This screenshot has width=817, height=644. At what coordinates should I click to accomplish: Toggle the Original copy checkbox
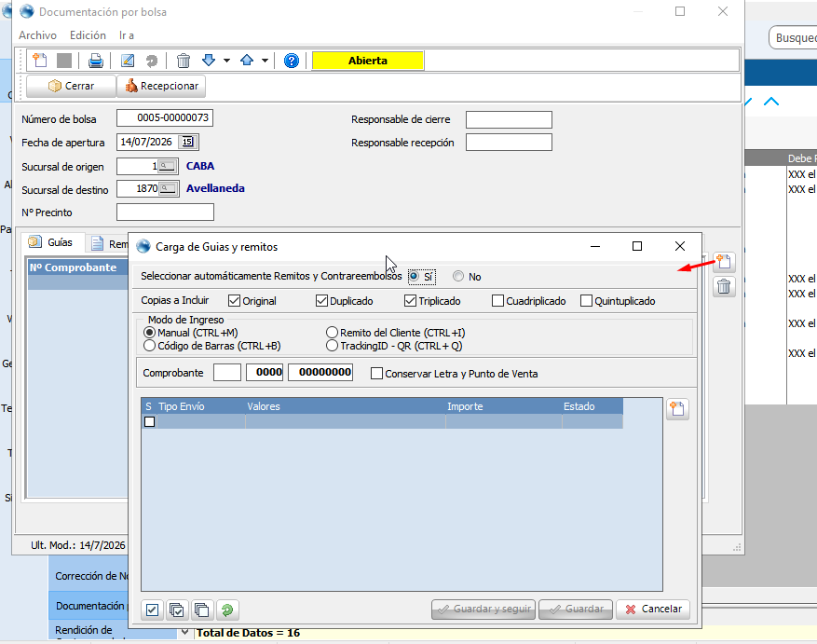point(234,301)
